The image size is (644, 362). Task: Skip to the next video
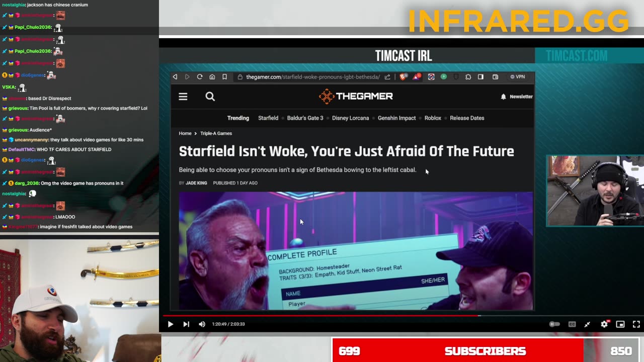186,324
